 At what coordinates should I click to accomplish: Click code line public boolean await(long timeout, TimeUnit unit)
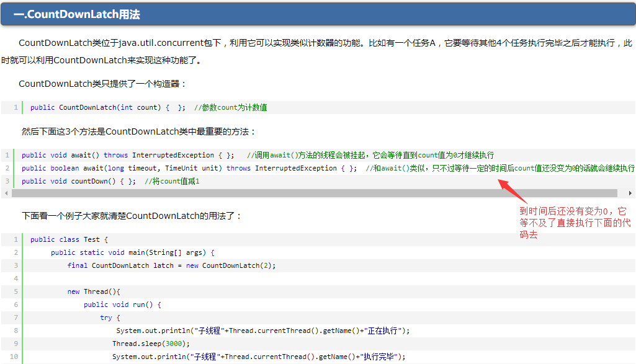pos(189,168)
